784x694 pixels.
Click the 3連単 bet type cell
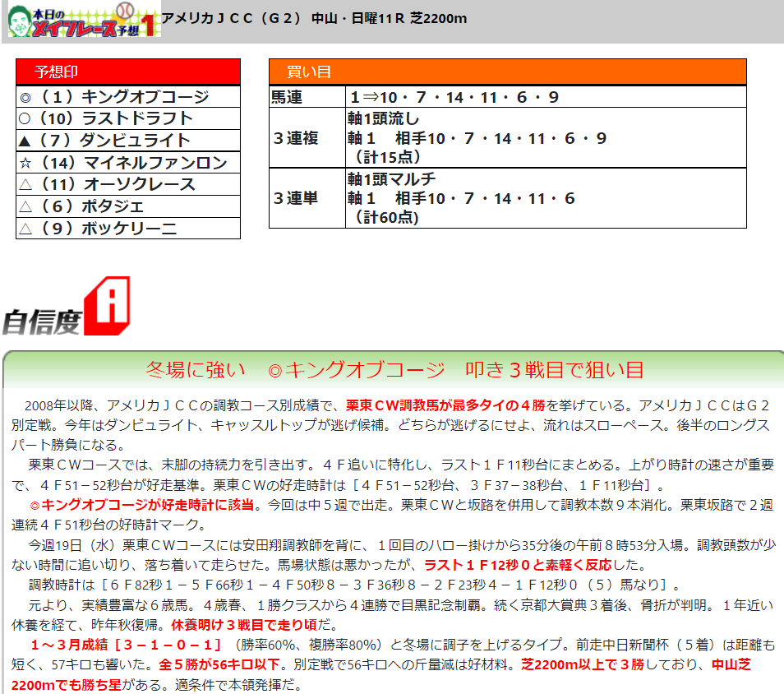(307, 198)
